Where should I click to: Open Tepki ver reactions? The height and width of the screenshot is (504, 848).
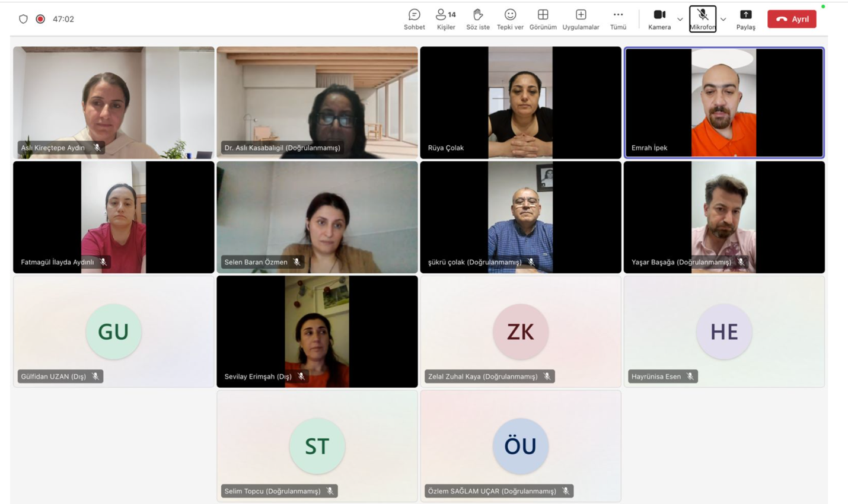(510, 19)
